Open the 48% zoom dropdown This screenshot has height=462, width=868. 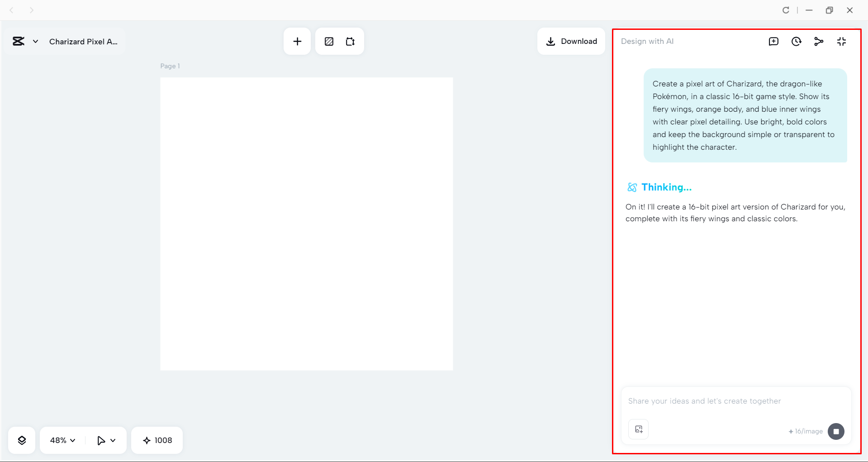62,440
